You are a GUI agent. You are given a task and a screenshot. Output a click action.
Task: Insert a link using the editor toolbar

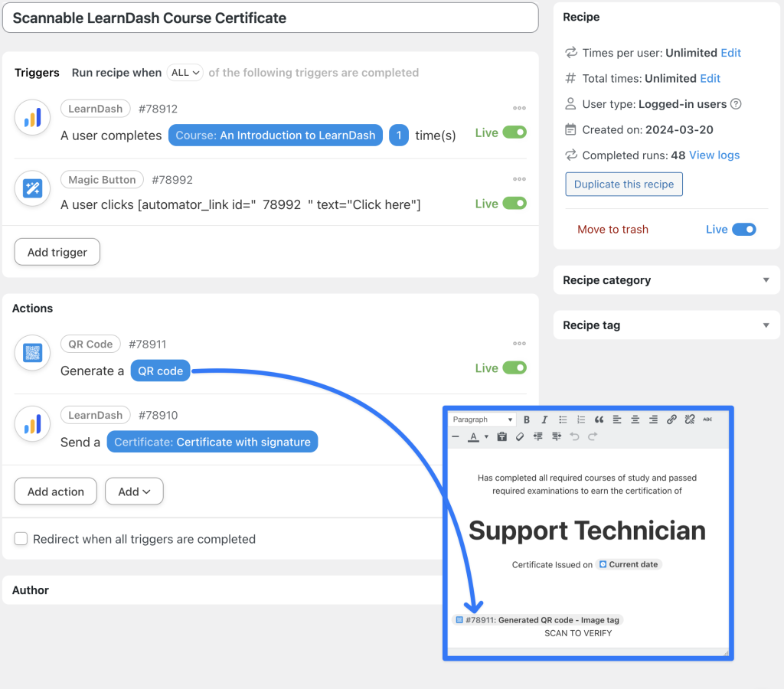click(671, 420)
